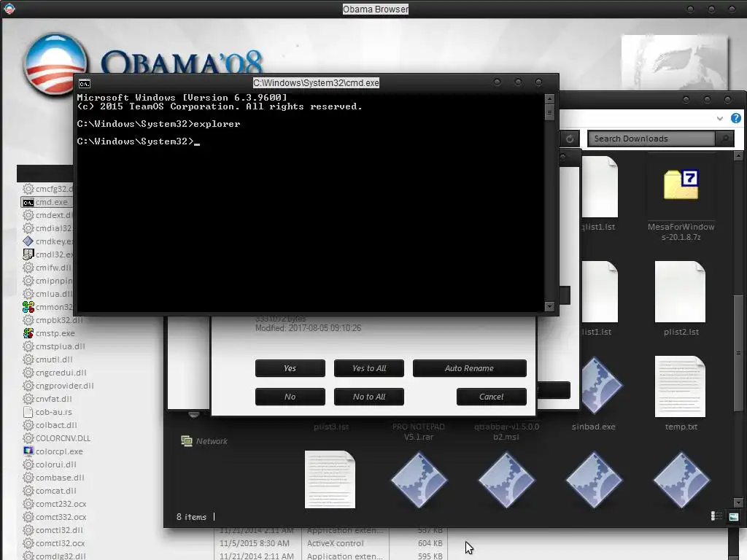This screenshot has height=560, width=747.
Task: Click the cmd scrollbar up arrow
Action: [549, 99]
